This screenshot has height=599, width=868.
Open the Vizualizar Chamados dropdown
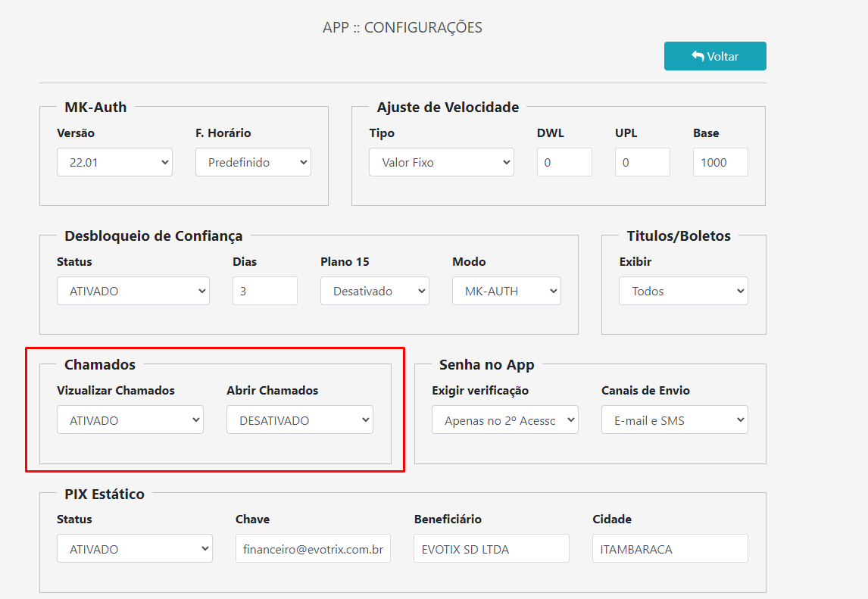pyautogui.click(x=130, y=419)
